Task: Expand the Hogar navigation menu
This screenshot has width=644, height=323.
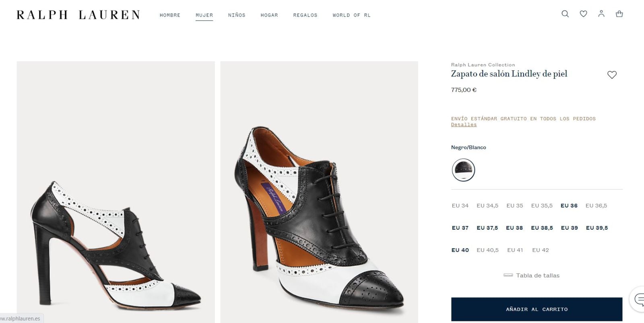Action: coord(269,15)
